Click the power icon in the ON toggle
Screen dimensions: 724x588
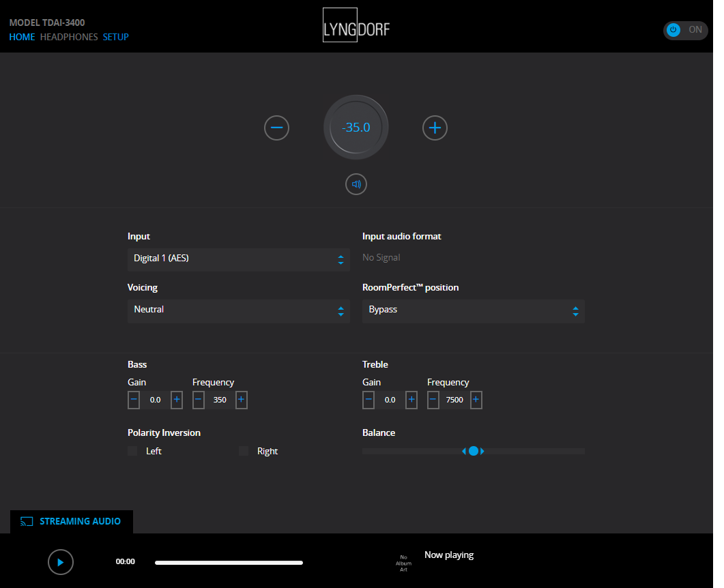pos(673,29)
